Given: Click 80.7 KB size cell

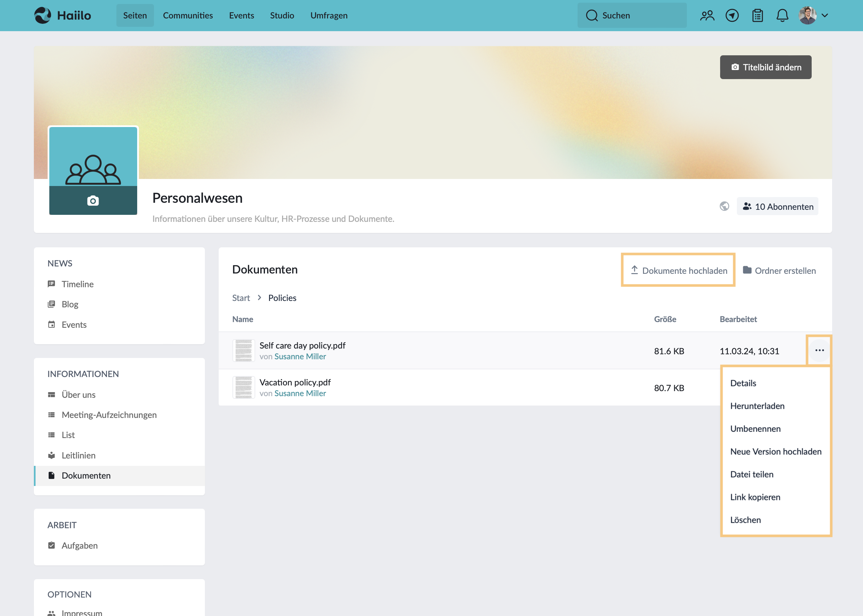Looking at the screenshot, I should [669, 388].
